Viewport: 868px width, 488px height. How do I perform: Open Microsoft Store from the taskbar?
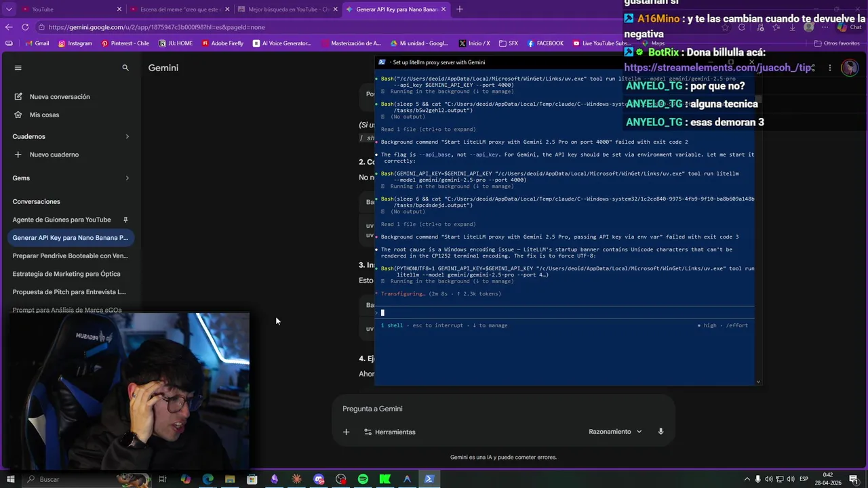pyautogui.click(x=252, y=479)
